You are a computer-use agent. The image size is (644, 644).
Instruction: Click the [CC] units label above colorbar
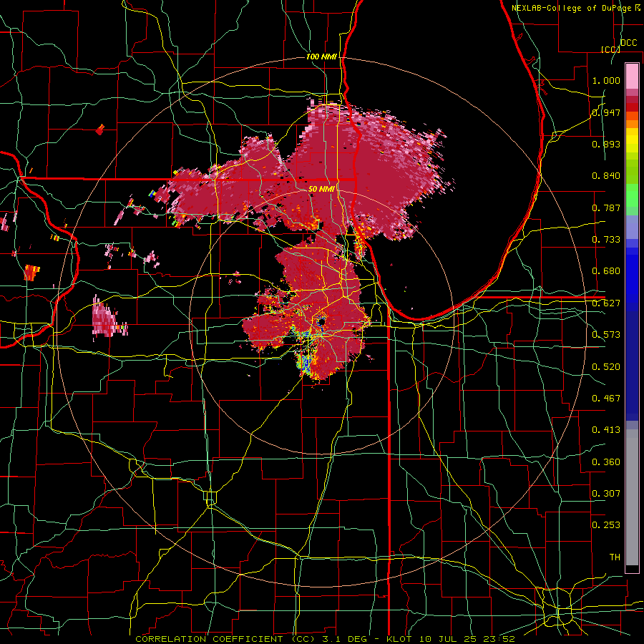click(x=610, y=49)
